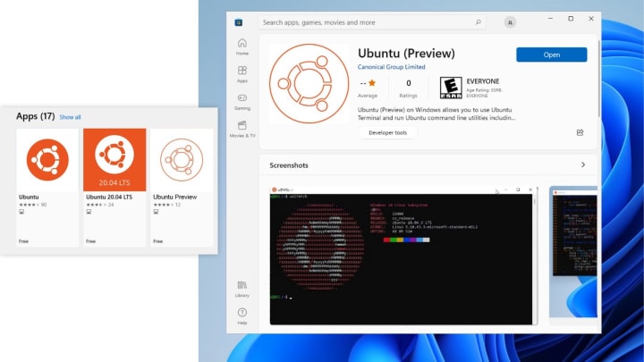Click the Ubuntu Preview name text in results

pyautogui.click(x=175, y=197)
